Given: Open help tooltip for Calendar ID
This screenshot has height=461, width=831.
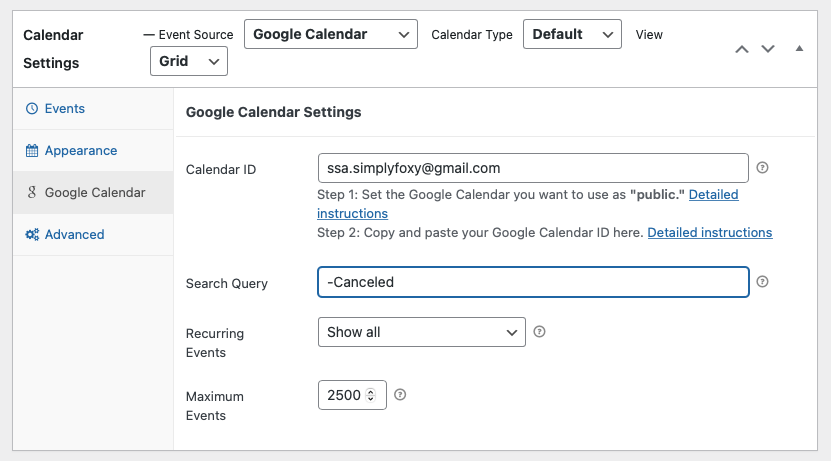Looking at the screenshot, I should pos(762,167).
